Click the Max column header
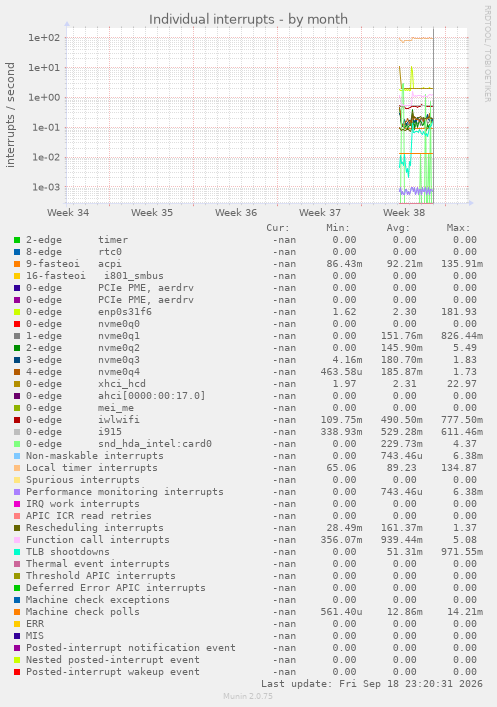 [458, 228]
